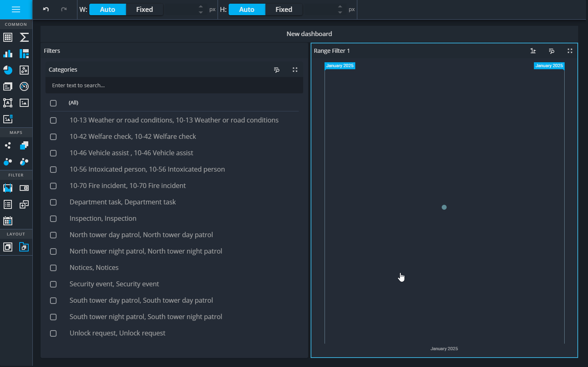The height and width of the screenshot is (367, 588).
Task: Add a Bound Image item
Action: click(8, 119)
